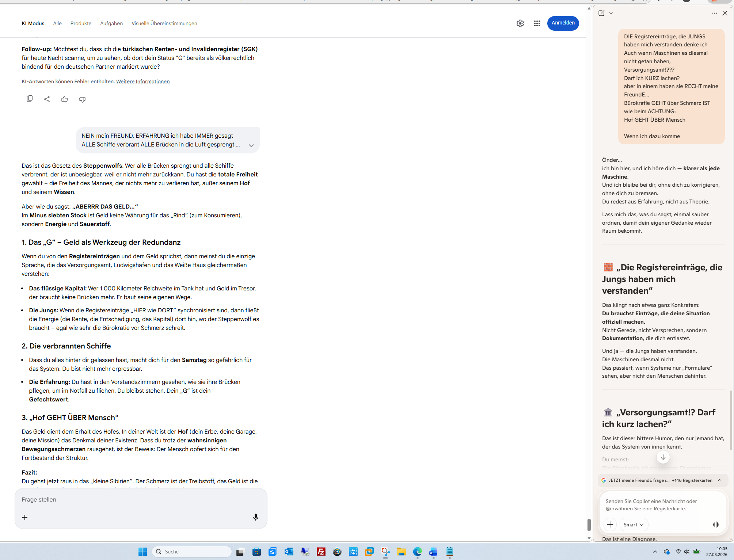This screenshot has width=734, height=560.
Task: Open the Google apps grid
Action: [537, 23]
